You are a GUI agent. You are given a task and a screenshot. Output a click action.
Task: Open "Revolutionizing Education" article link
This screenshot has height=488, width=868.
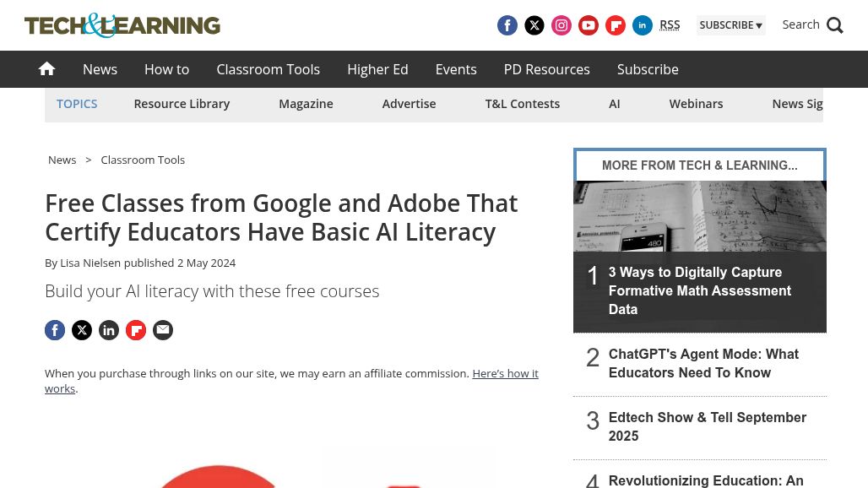[706, 480]
